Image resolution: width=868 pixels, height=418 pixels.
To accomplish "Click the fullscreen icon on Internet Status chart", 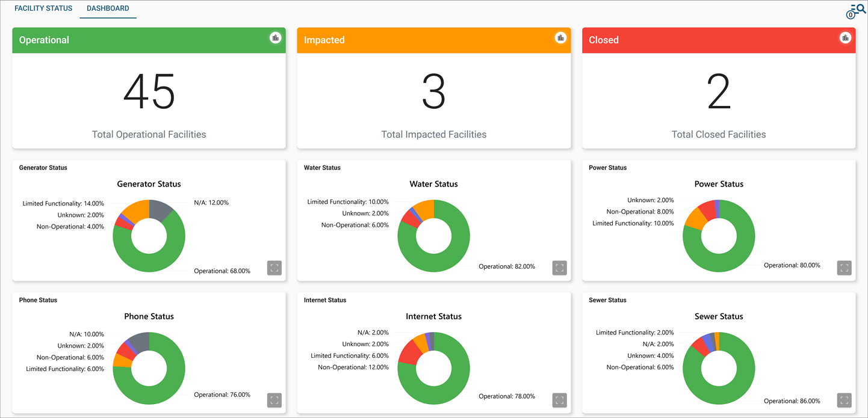I will tap(559, 400).
